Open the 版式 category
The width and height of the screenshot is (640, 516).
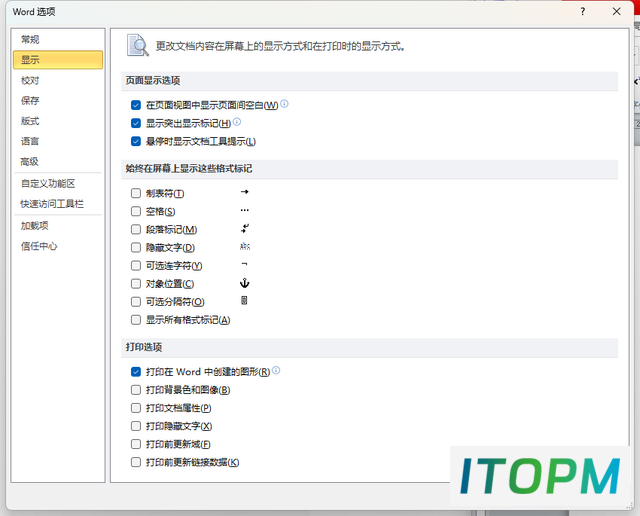pos(58,121)
